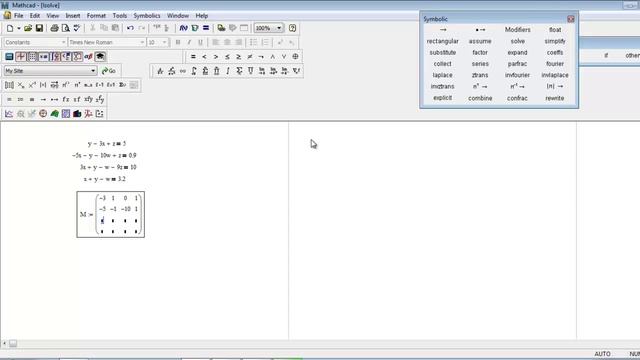This screenshot has width=640, height=360.
Task: Toggle italic text formatting
Action: click(189, 42)
